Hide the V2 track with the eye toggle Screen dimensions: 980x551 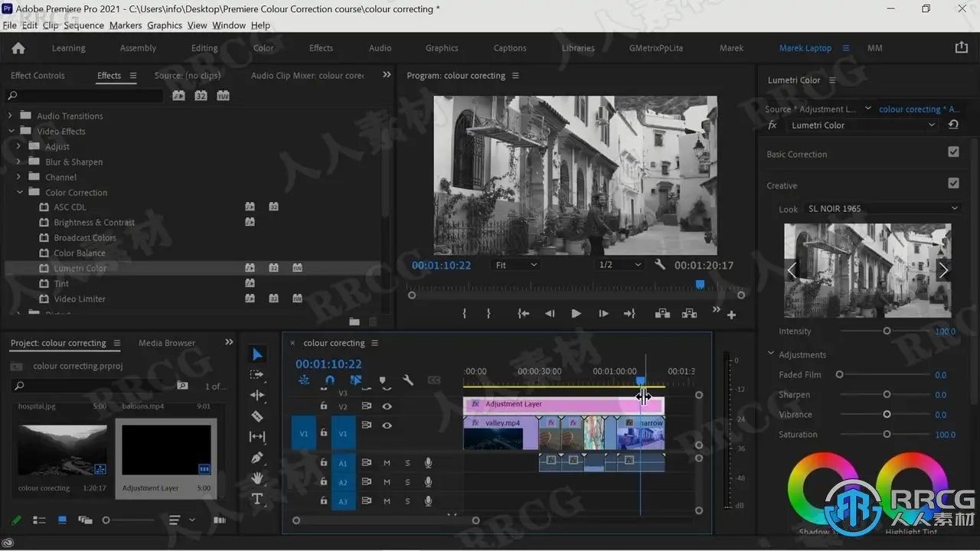coord(387,406)
